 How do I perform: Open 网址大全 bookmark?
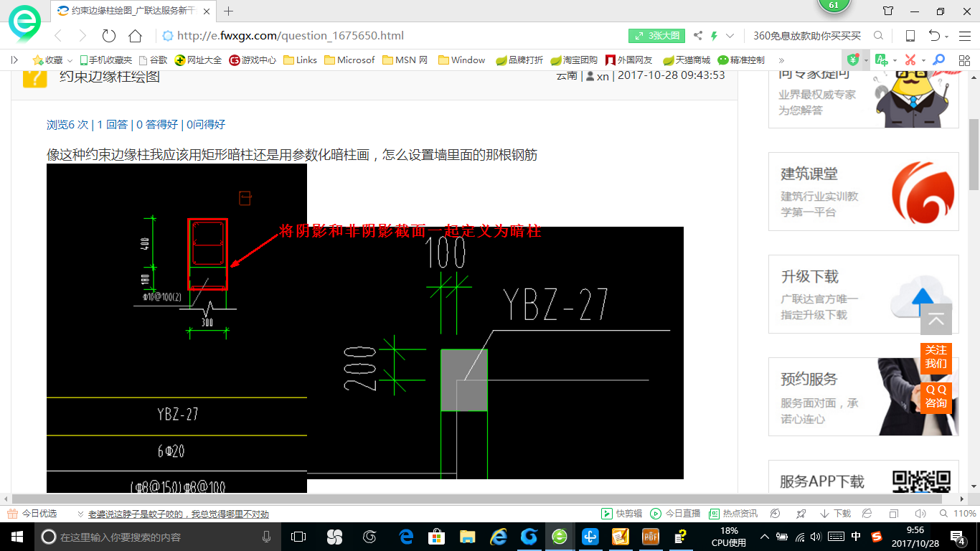pos(199,60)
